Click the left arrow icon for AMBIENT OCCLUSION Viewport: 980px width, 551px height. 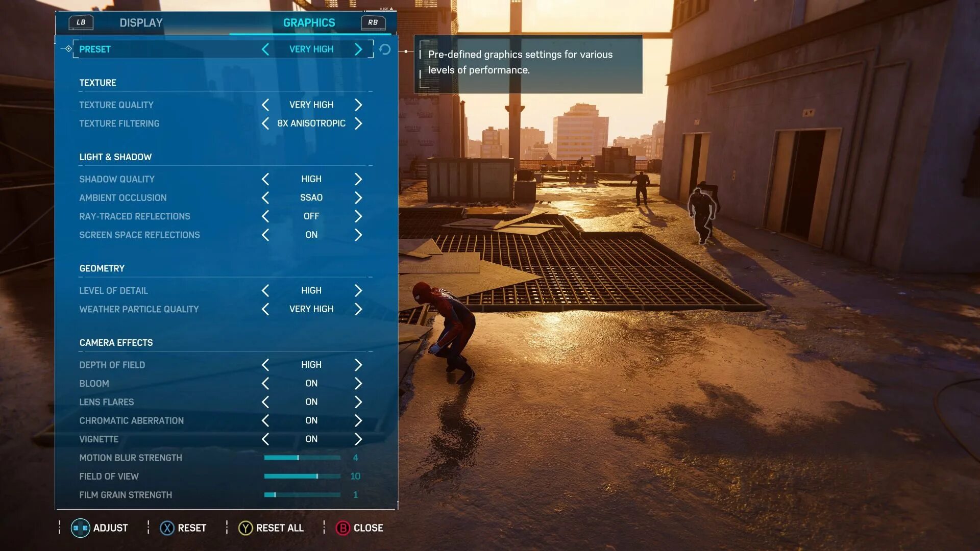pyautogui.click(x=264, y=197)
